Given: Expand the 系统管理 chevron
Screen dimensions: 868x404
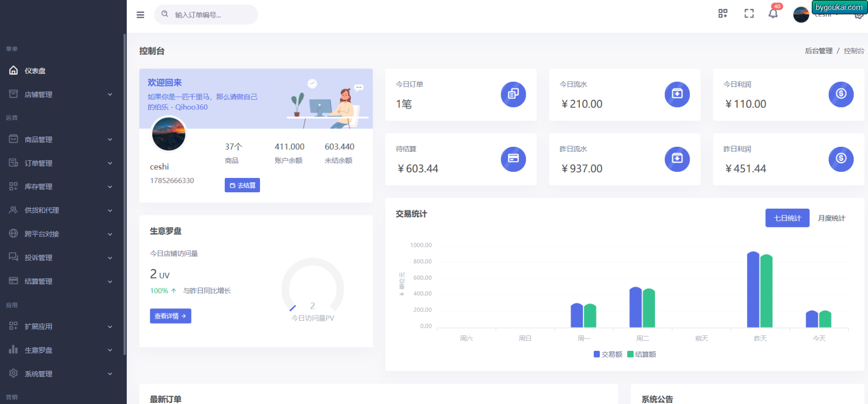Looking at the screenshot, I should coord(110,374).
